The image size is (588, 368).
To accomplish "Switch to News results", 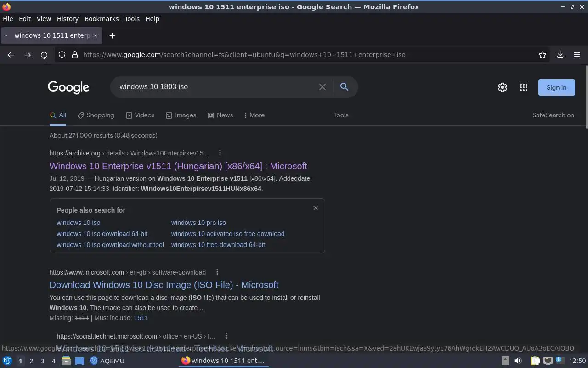I will 220,115.
